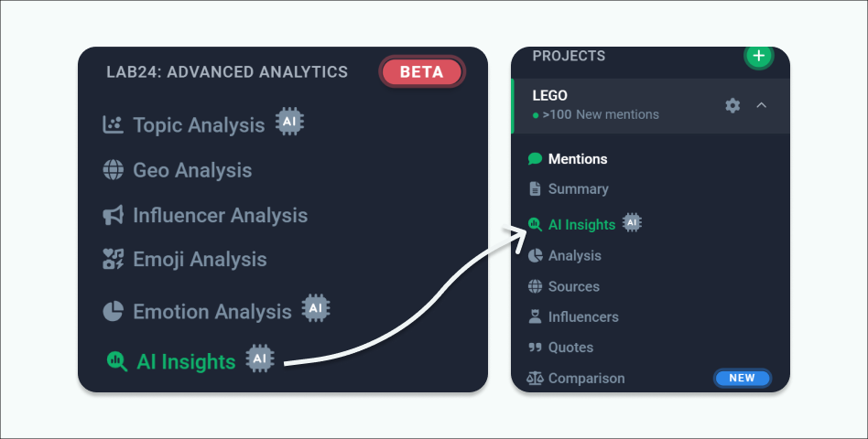Screen dimensions: 868x439
Task: Click the Geo Analysis globe icon
Action: (x=113, y=170)
